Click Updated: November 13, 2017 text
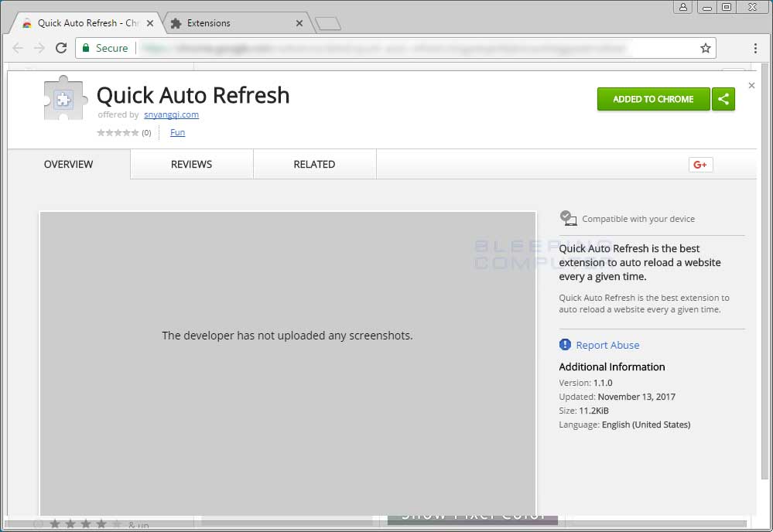This screenshot has width=773, height=532. pyautogui.click(x=617, y=397)
